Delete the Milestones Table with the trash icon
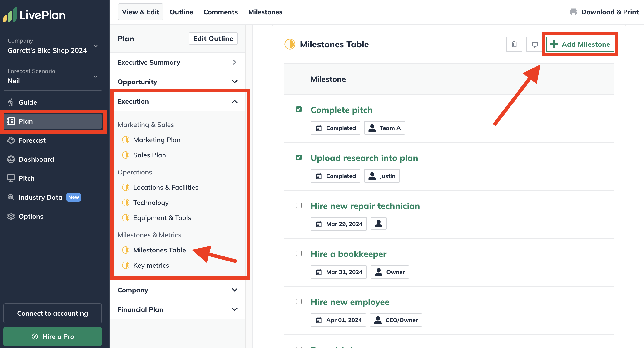Screen dimensions: 644x348 (514, 44)
